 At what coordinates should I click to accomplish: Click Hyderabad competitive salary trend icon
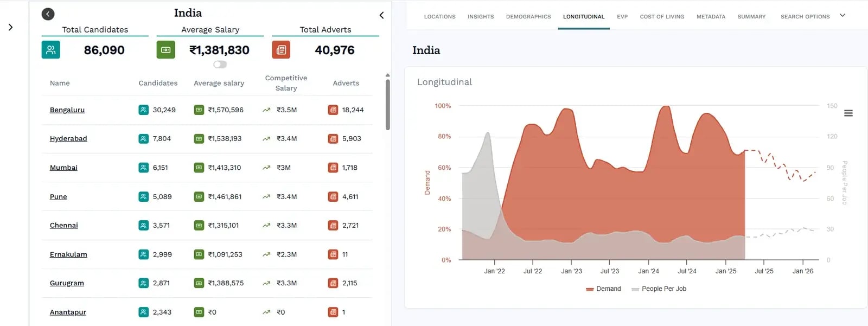(x=266, y=139)
